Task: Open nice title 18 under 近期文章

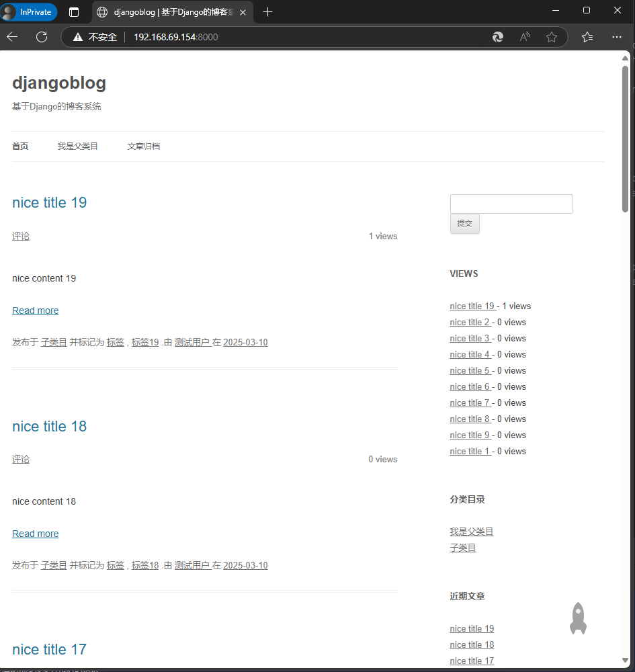Action: 472,645
